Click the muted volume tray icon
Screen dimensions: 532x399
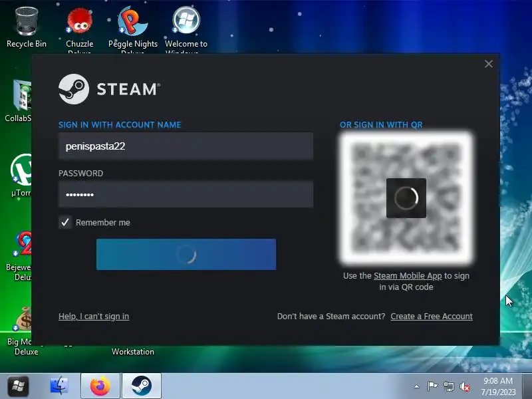464,386
